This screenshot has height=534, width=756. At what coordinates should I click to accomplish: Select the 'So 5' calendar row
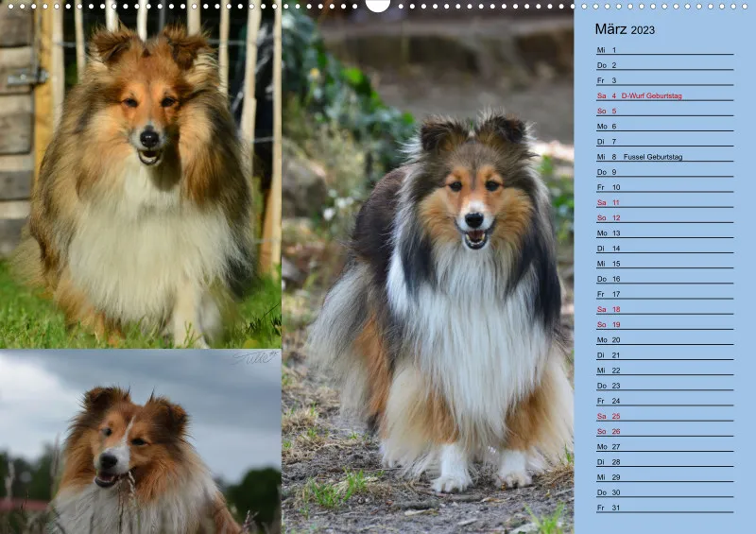click(664, 112)
